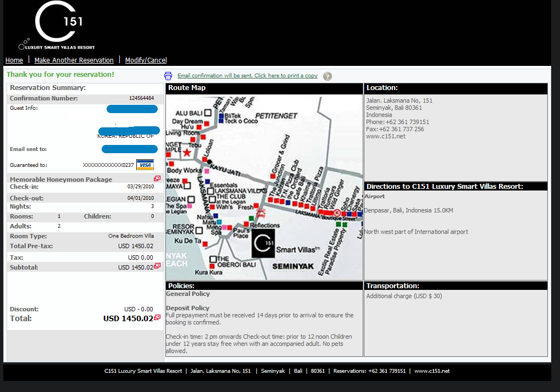Open Make Another Reservation
This screenshot has height=392, width=560.
(74, 60)
